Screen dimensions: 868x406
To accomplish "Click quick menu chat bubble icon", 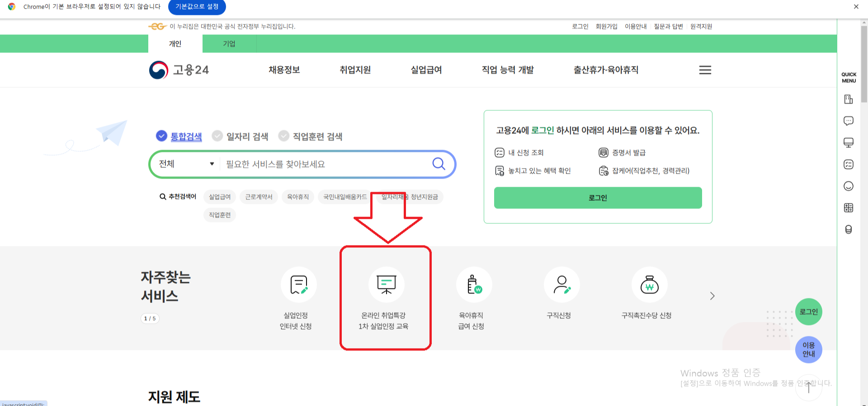I will point(849,121).
